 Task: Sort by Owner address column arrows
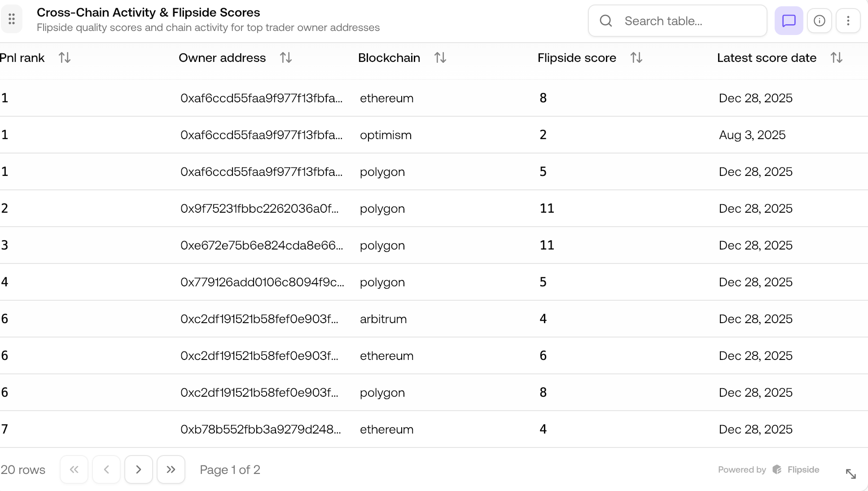pos(286,58)
